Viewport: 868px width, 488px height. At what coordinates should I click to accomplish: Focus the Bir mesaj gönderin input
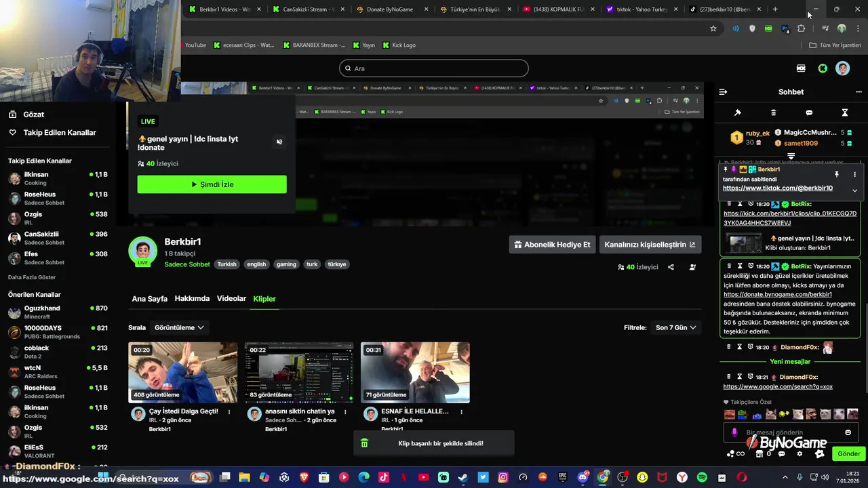coord(791,432)
